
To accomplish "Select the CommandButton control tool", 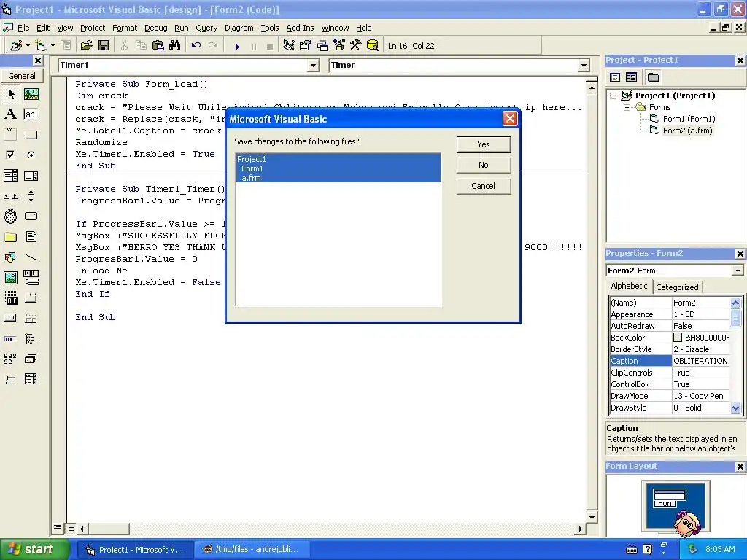I will tap(31, 135).
